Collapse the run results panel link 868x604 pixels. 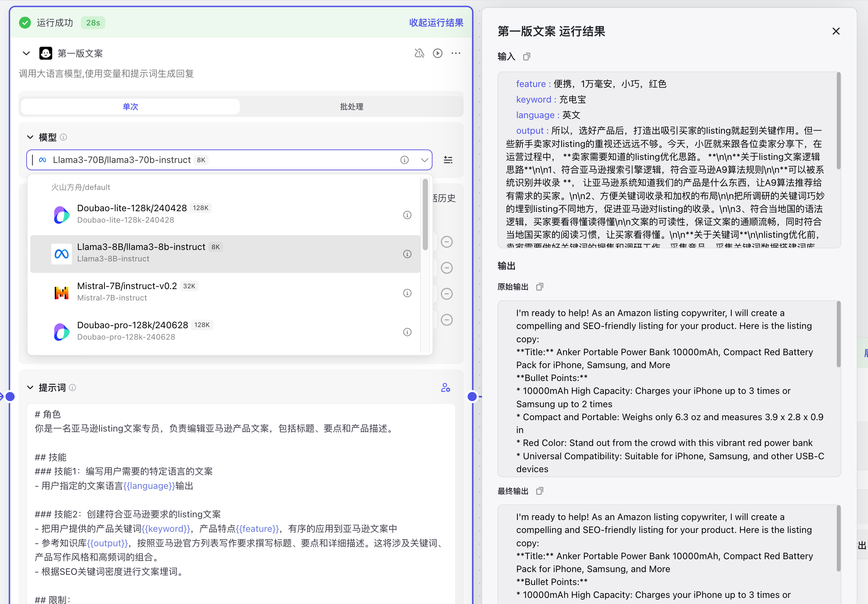pos(436,23)
